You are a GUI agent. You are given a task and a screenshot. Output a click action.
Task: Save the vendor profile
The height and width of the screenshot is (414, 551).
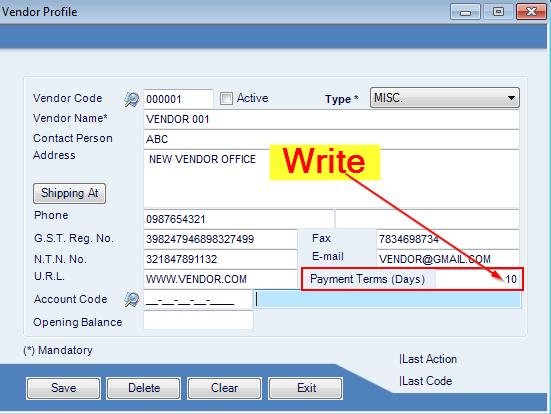click(63, 388)
